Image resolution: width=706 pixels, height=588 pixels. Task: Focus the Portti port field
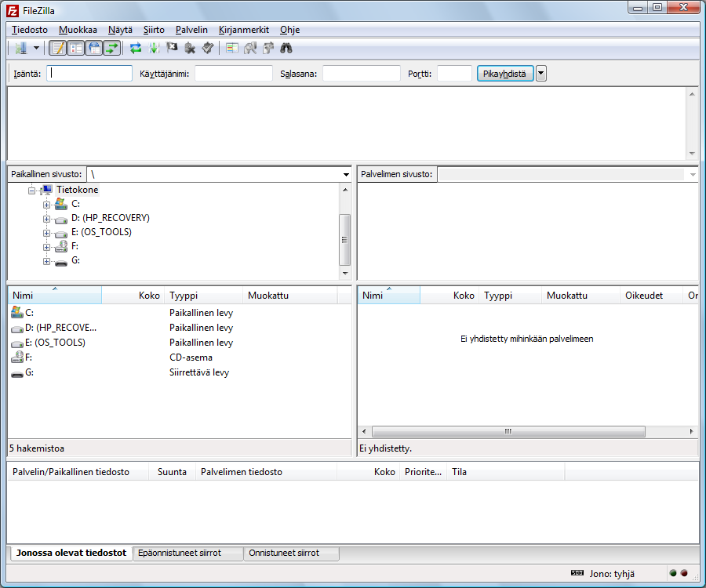coord(454,74)
